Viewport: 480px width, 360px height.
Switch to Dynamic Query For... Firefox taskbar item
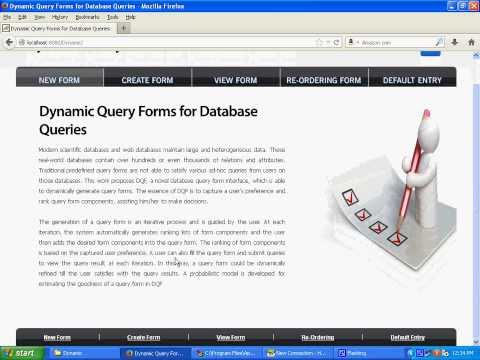pyautogui.click(x=155, y=353)
